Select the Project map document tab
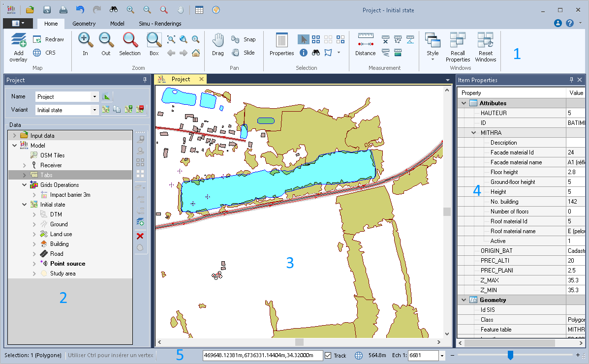This screenshot has width=589, height=364. pyautogui.click(x=181, y=79)
